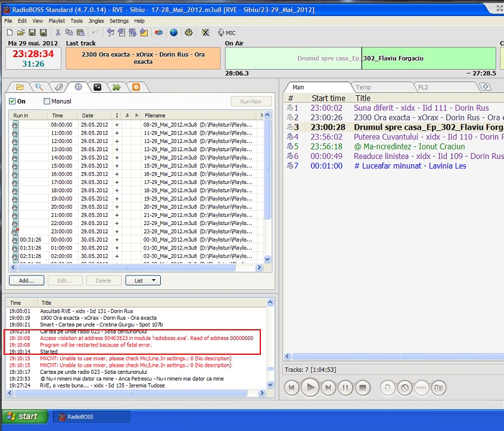Click the open folder icon in toolbar

(x=21, y=33)
